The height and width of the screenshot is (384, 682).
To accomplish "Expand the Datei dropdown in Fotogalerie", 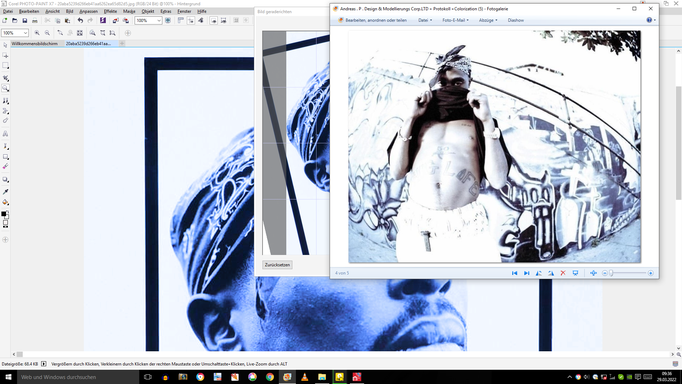I will [425, 20].
